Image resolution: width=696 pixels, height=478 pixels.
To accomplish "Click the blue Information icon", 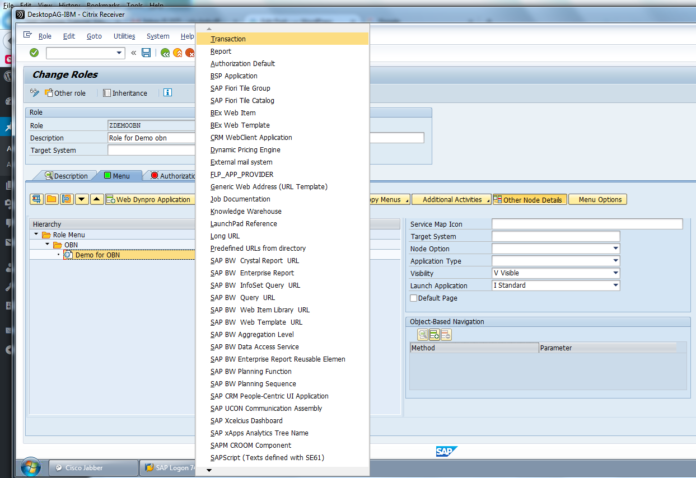I will tap(167, 93).
